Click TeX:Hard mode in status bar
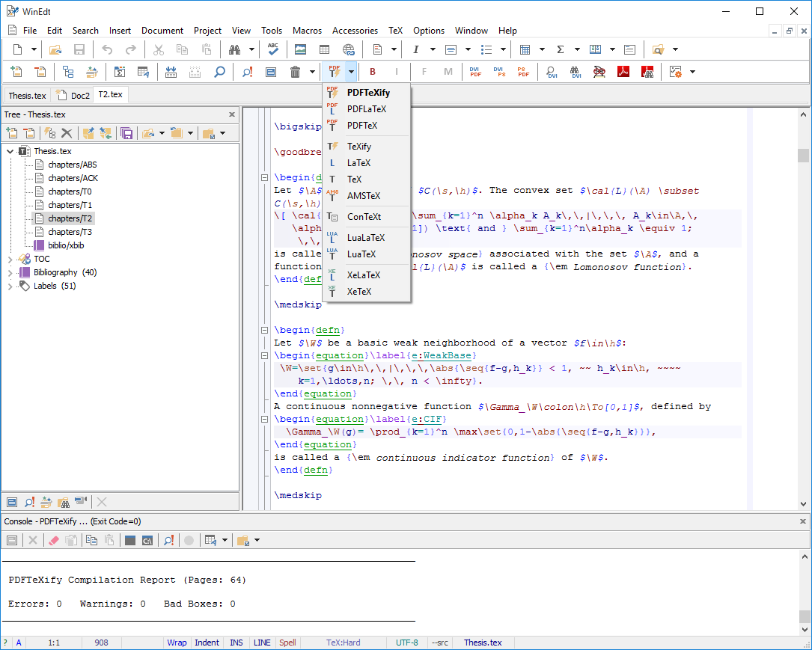Screen dimensions: 812x650 coord(344,643)
